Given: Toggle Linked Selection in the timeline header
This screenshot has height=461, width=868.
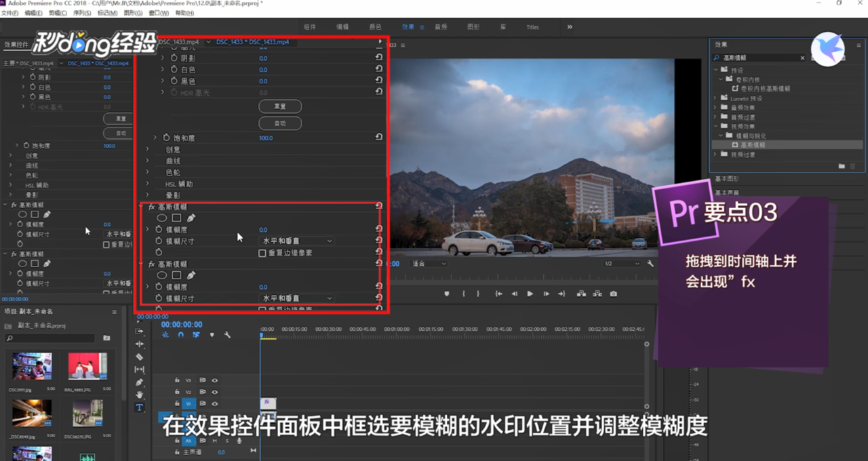Looking at the screenshot, I should click(x=196, y=335).
